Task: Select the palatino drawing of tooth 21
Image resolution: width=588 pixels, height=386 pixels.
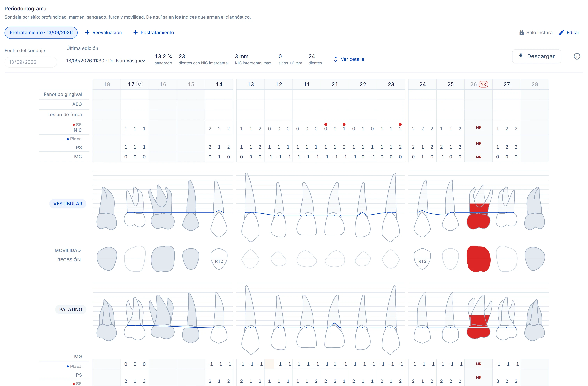Action: click(x=335, y=321)
